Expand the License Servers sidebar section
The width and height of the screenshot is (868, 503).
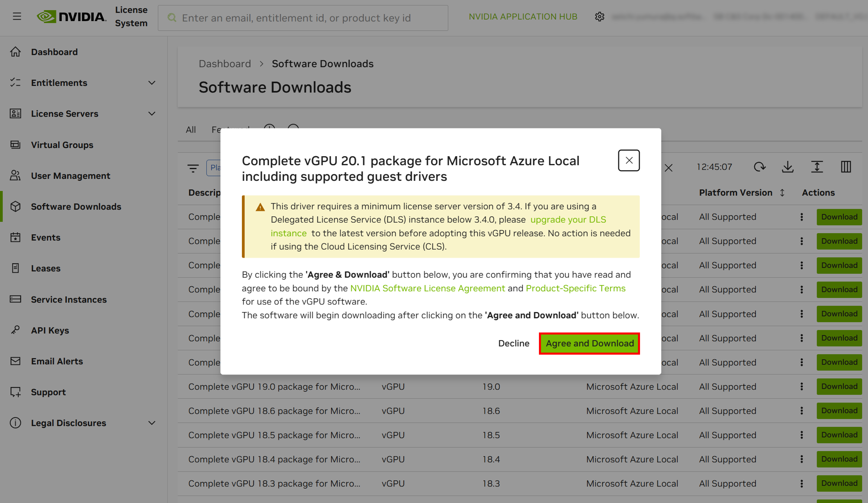(x=152, y=114)
